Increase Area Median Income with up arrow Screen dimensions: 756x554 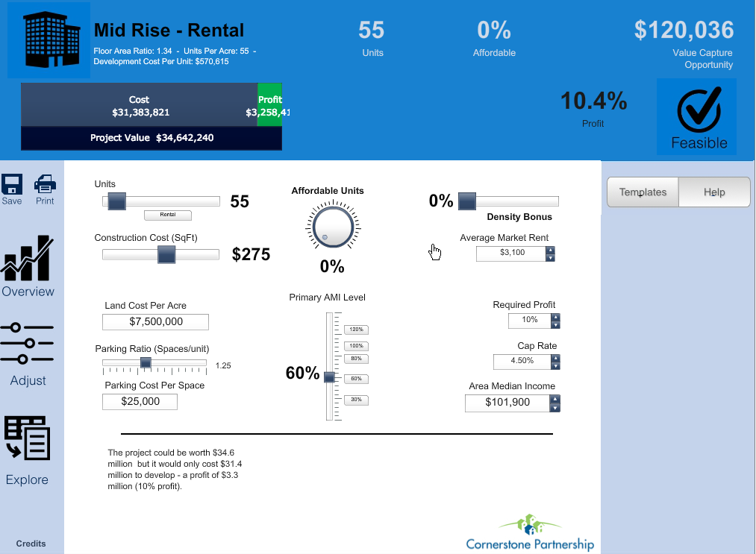coord(555,400)
